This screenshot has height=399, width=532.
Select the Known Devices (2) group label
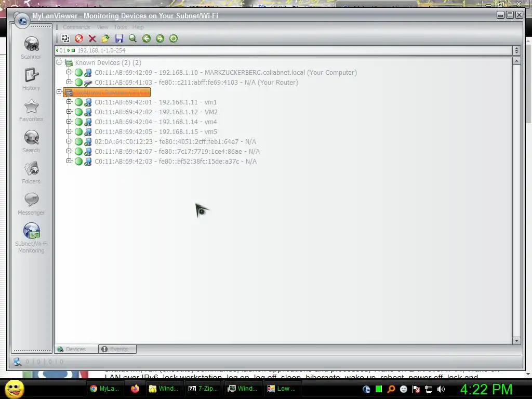pos(108,63)
